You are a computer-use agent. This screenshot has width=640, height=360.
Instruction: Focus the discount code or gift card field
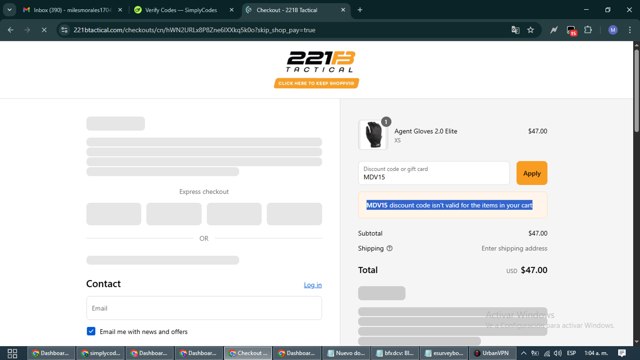point(433,173)
